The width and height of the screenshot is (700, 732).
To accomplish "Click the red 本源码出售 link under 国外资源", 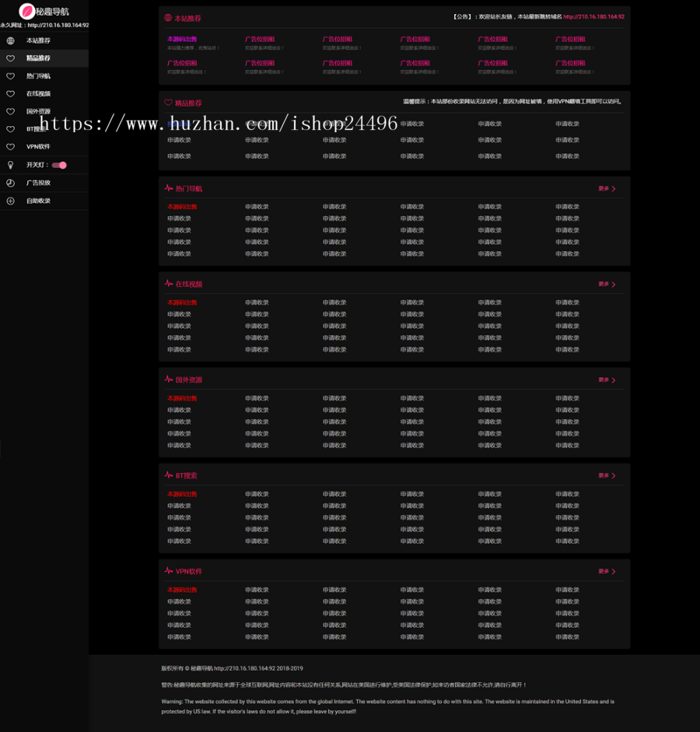I will point(182,398).
